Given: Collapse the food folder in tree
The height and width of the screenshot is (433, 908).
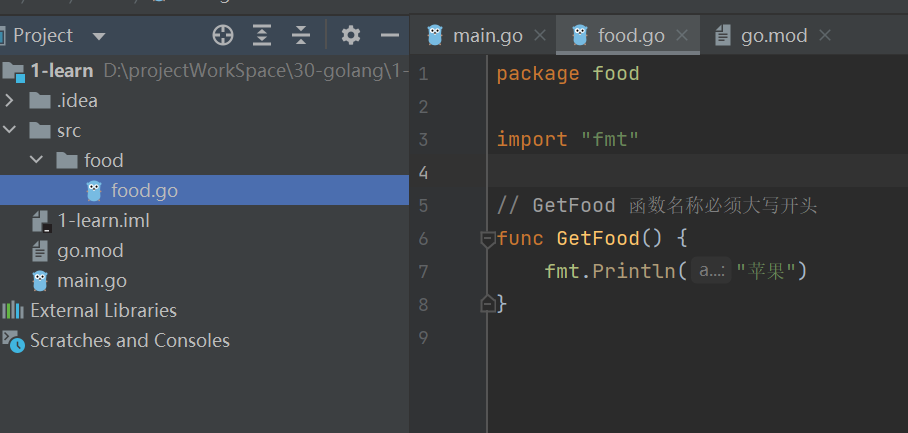Looking at the screenshot, I should pos(37,161).
